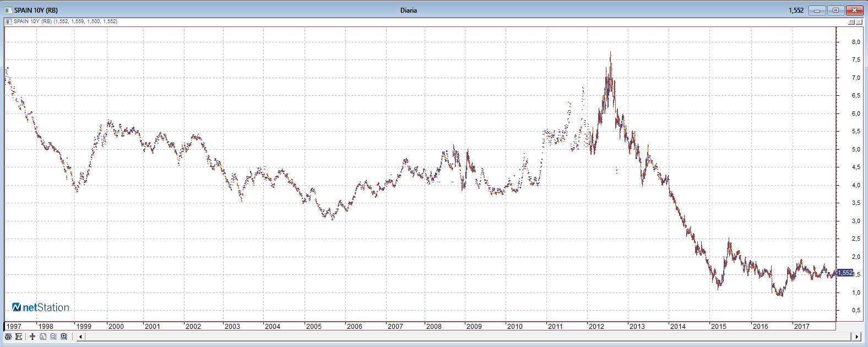The width and height of the screenshot is (868, 347).
Task: Maximize the inner chart pane
Action: point(851,21)
